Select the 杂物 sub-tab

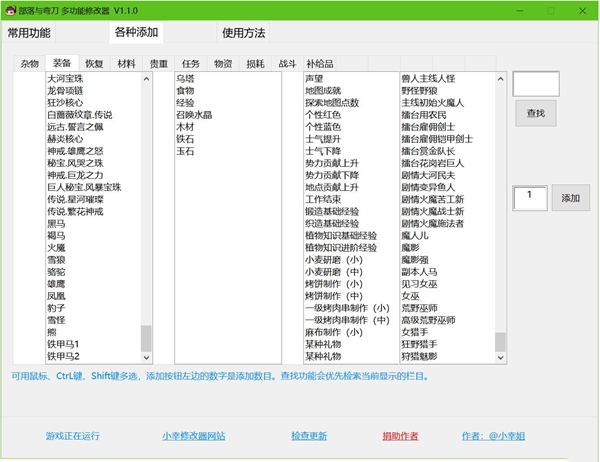(x=30, y=63)
